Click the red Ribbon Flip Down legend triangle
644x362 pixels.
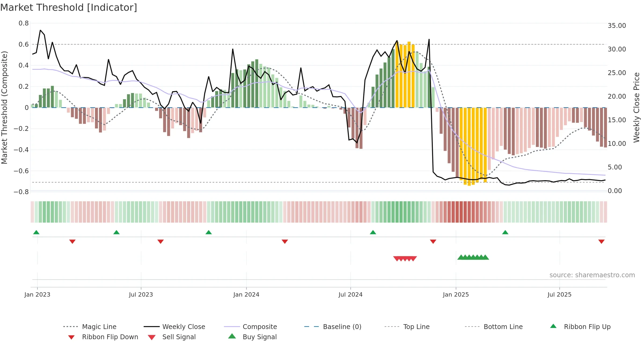(x=71, y=337)
